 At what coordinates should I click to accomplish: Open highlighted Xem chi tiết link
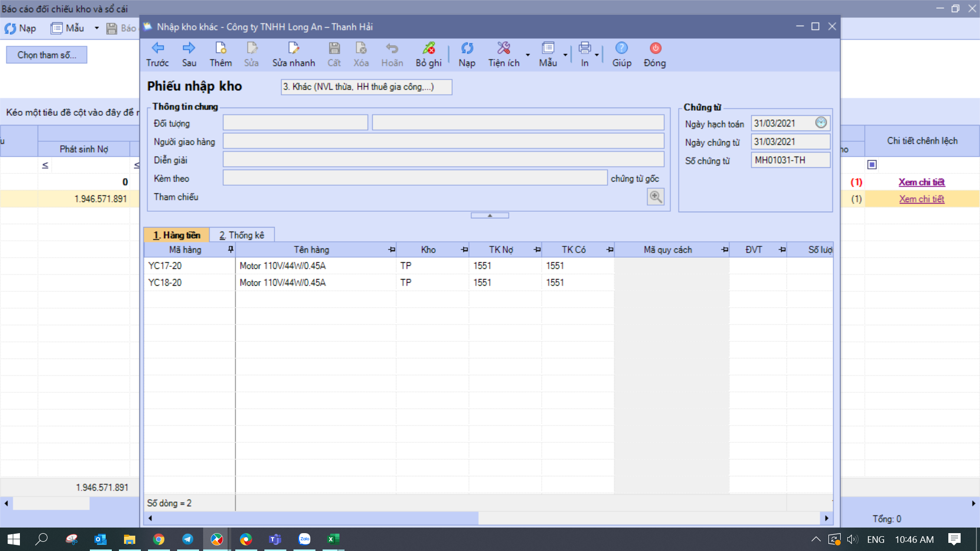921,199
